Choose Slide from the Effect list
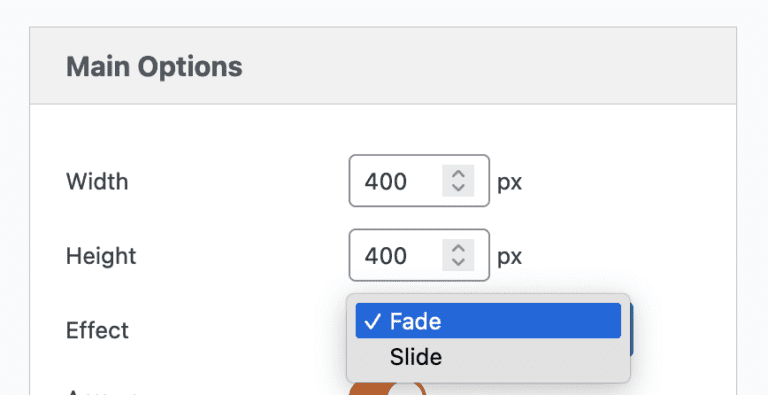The width and height of the screenshot is (768, 395). (x=488, y=357)
